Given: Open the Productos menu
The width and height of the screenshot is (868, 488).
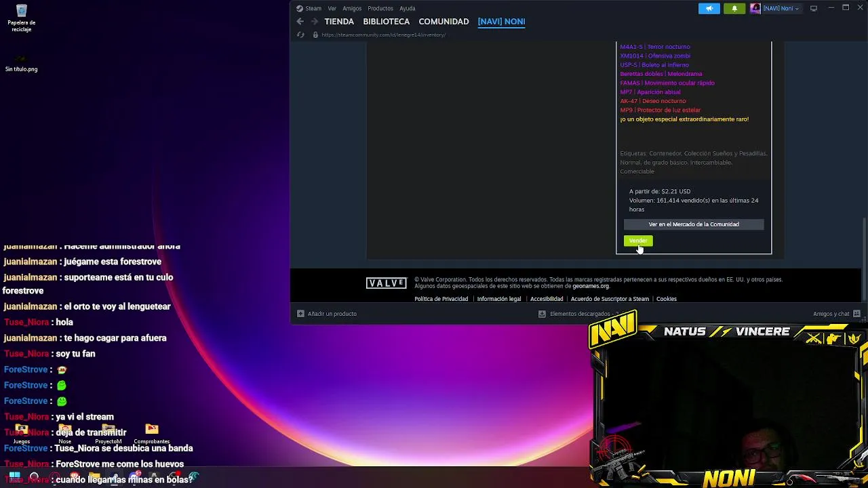Looking at the screenshot, I should 380,8.
